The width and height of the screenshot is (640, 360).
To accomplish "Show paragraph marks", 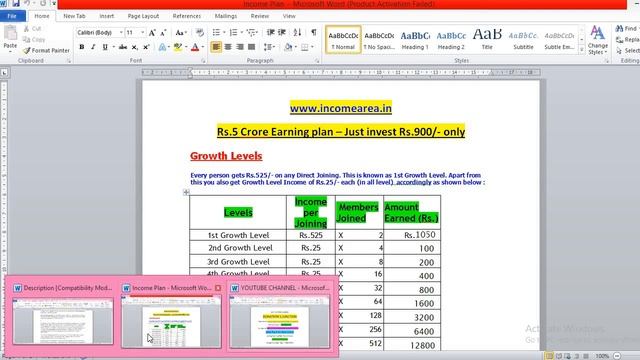I will (x=313, y=33).
